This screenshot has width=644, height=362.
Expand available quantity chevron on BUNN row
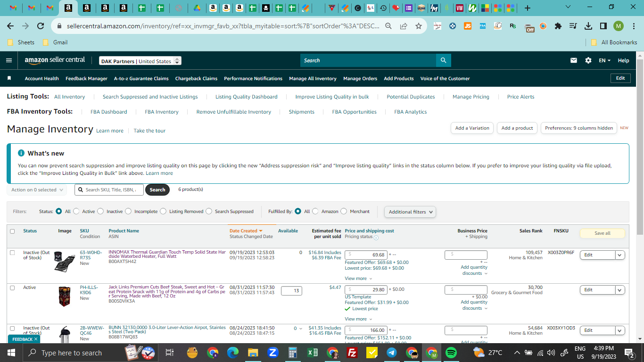pyautogui.click(x=301, y=329)
